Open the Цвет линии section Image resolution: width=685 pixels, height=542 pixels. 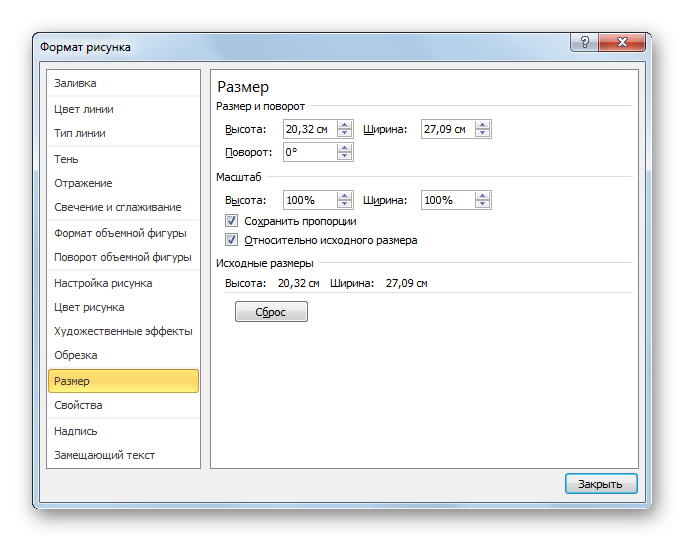pyautogui.click(x=123, y=109)
